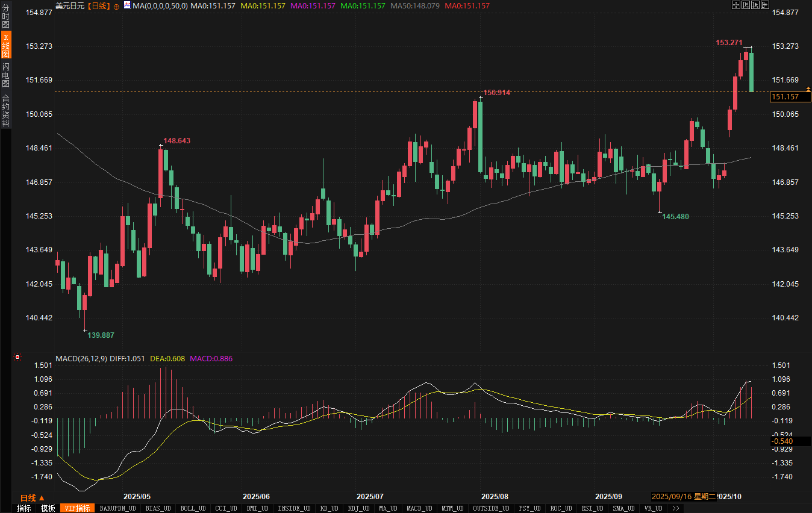Select the VIP指标 tab
The width and height of the screenshot is (812, 513).
click(x=77, y=508)
